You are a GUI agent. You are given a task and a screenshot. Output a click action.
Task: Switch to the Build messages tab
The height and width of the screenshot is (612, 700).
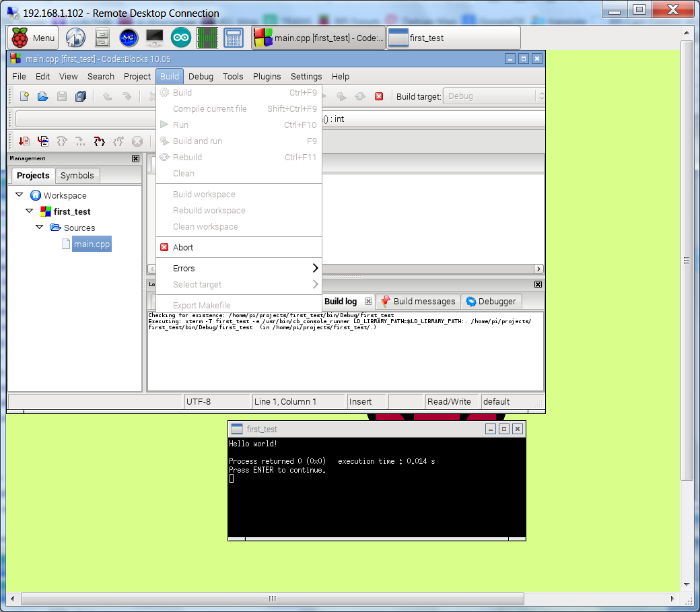(418, 301)
